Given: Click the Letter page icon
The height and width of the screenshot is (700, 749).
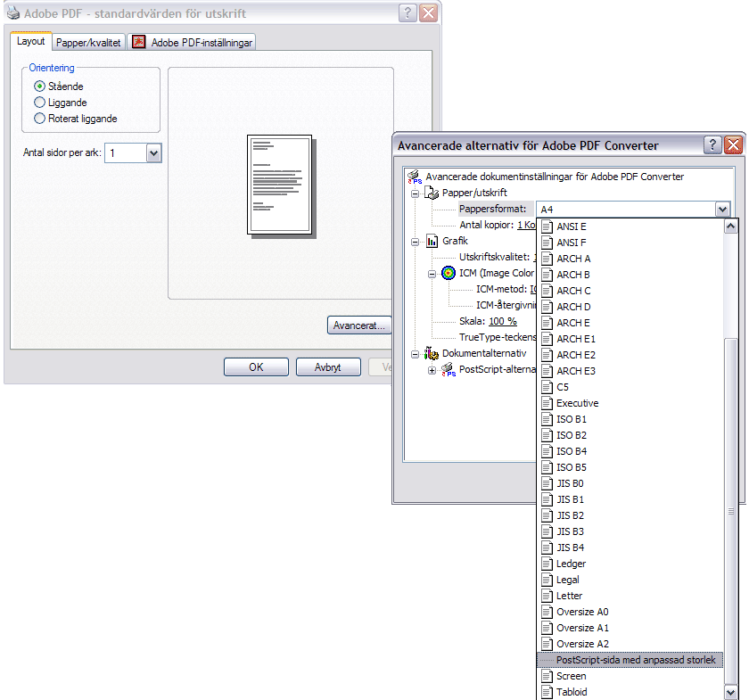Looking at the screenshot, I should point(547,596).
